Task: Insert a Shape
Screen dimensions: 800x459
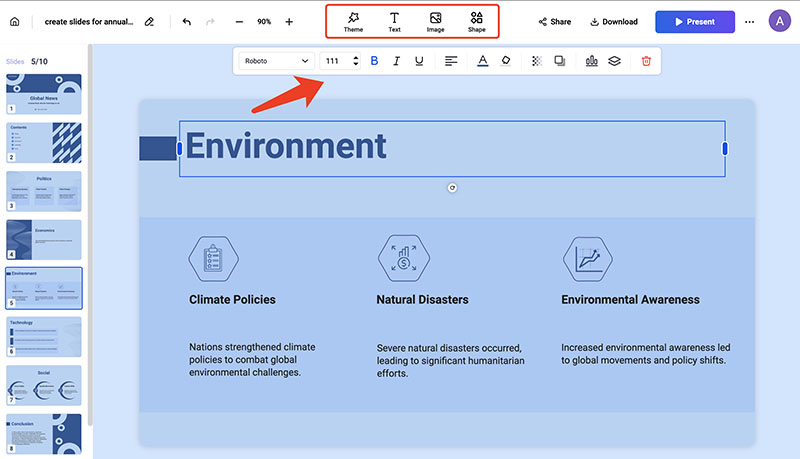Action: tap(477, 22)
